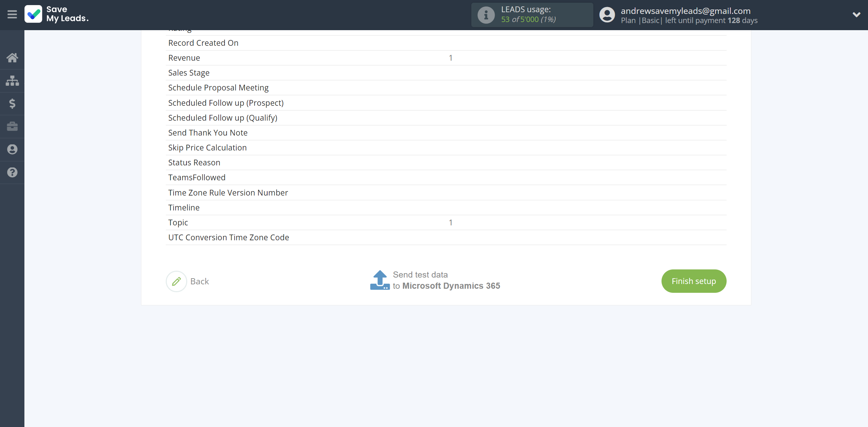Go to Home via sidebar house icon
Screen dimensions: 868x427
(12, 58)
